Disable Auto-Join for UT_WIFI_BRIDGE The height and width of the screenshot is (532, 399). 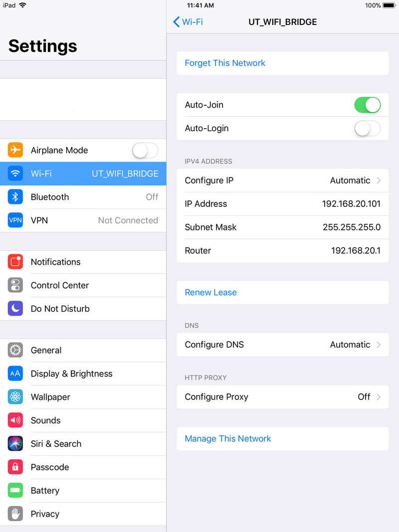[x=368, y=105]
